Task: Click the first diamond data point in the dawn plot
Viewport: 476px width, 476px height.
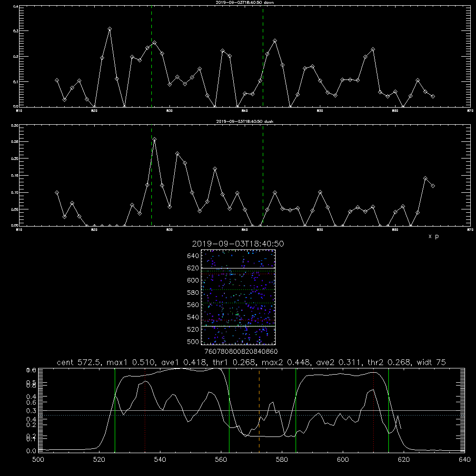Action: point(57,80)
